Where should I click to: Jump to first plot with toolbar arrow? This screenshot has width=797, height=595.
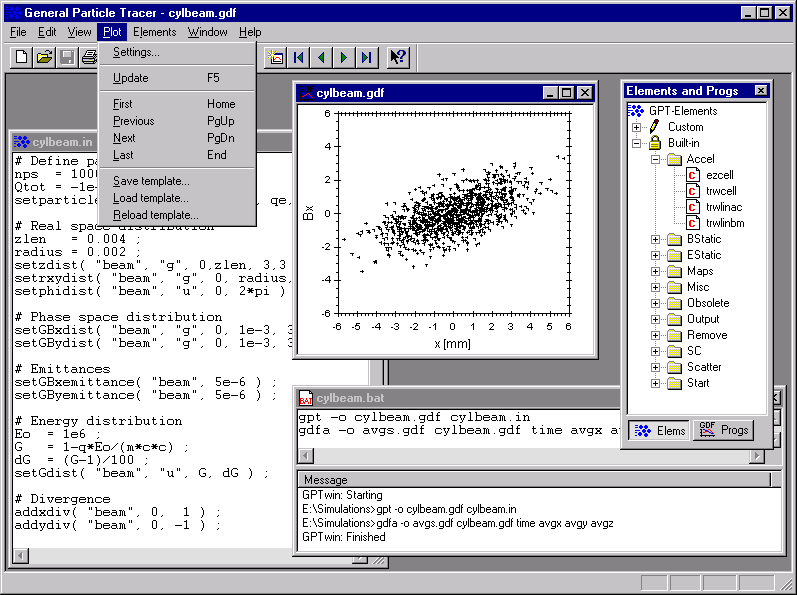(299, 57)
